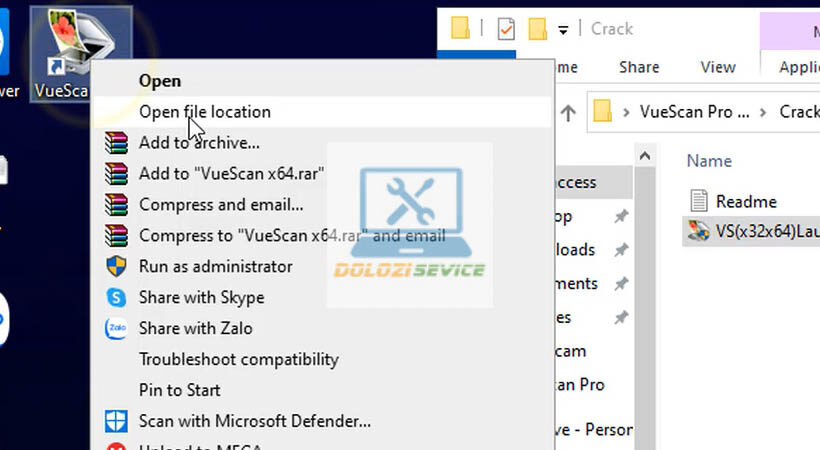Click the Properties checkmark icon in title bar

pos(506,29)
